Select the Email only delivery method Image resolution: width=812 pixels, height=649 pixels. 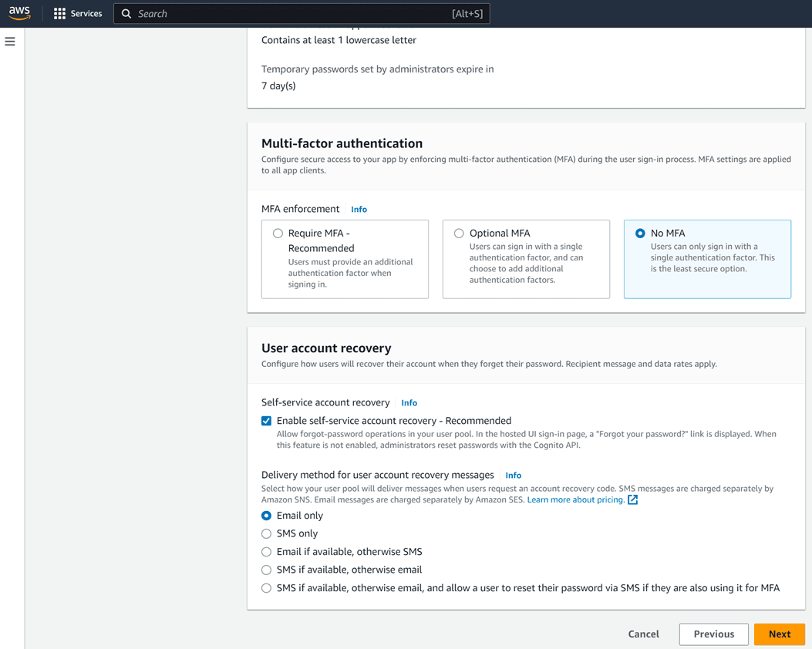266,515
